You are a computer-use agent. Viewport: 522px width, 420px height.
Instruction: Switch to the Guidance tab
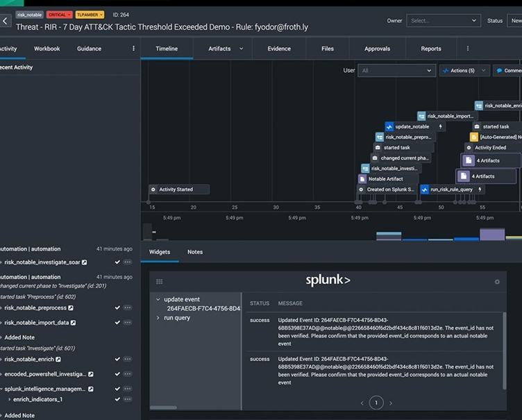pos(90,49)
